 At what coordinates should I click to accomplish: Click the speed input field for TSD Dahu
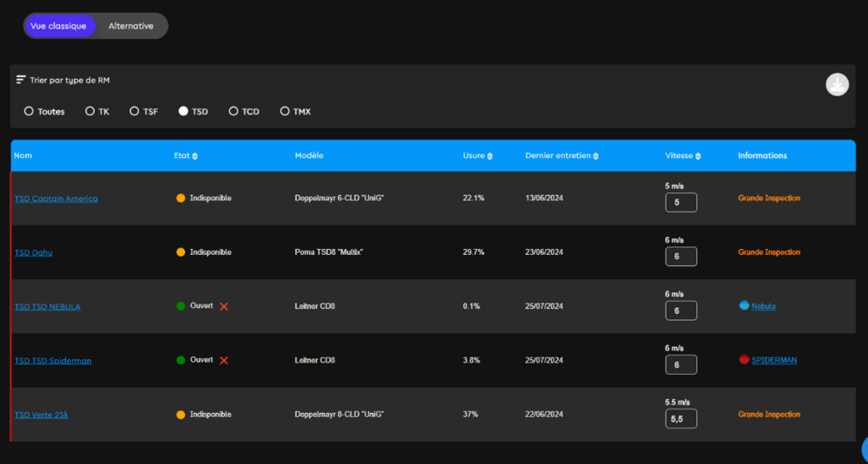tap(681, 257)
